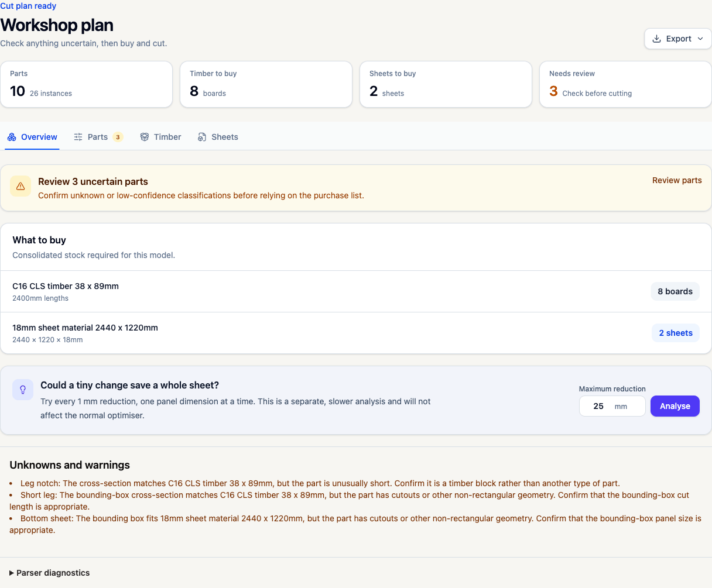Click the 'Check before cutting' text
This screenshot has width=712, height=588.
pos(597,94)
